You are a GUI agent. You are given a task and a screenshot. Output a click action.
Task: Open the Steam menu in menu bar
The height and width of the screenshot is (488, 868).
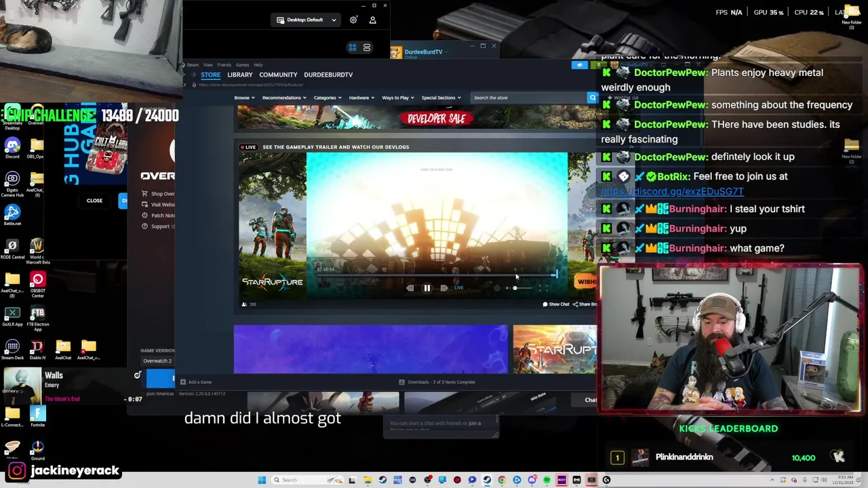click(x=193, y=65)
